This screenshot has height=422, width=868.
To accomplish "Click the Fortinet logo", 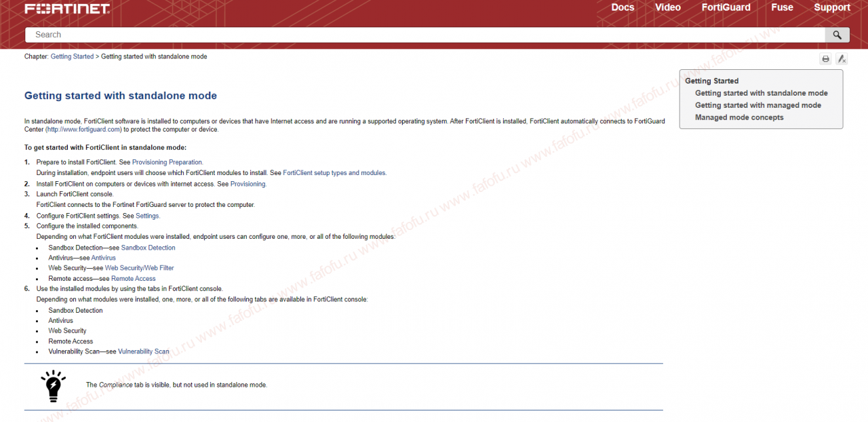I will click(x=67, y=9).
